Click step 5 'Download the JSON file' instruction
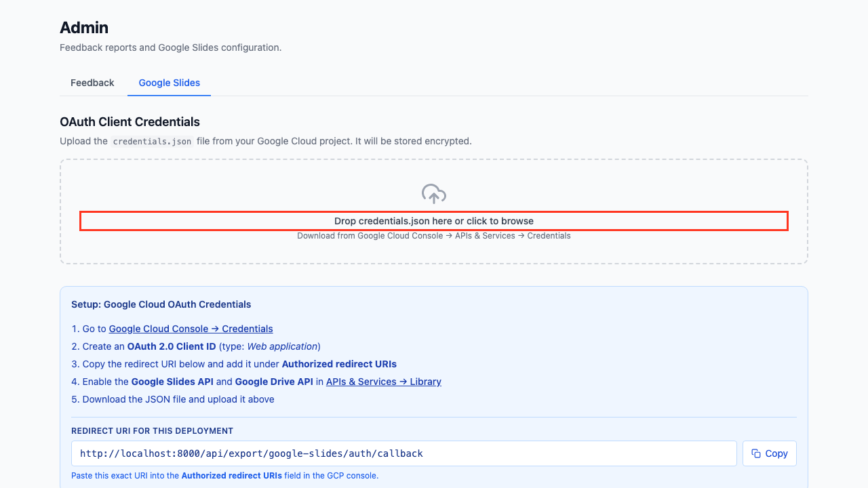 (x=178, y=399)
